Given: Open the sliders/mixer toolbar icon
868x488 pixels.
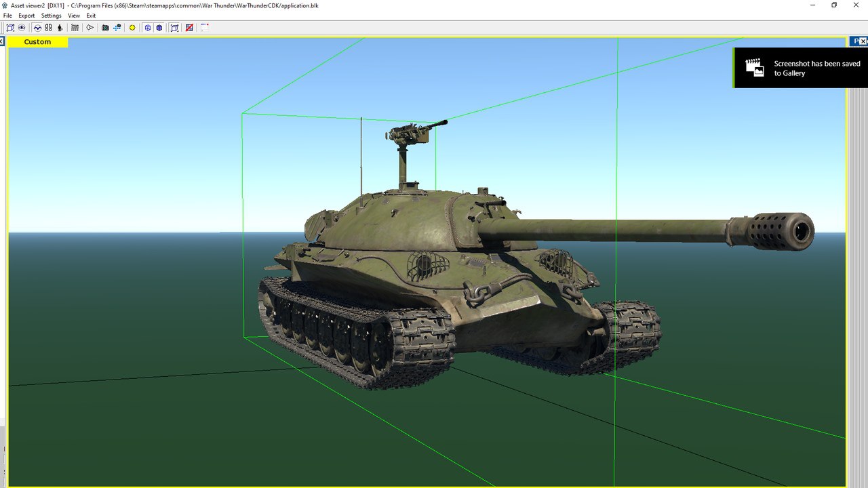Looking at the screenshot, I should pyautogui.click(x=75, y=28).
